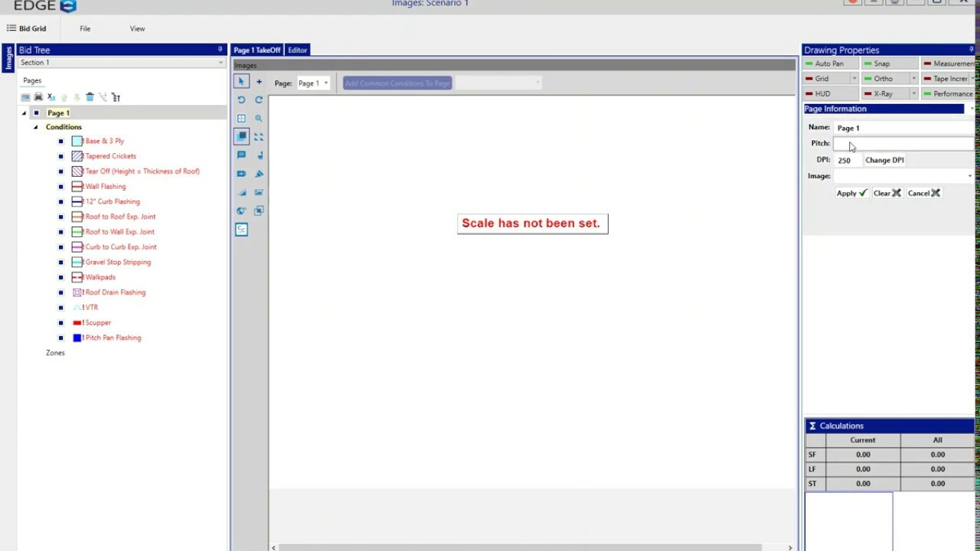
Task: Toggle the Snap drawing option
Action: click(x=882, y=64)
